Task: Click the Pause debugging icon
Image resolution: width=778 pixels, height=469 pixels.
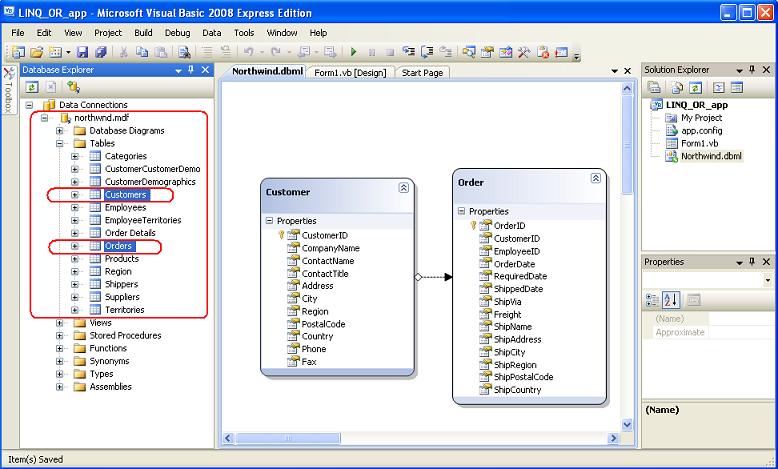Action: (x=372, y=52)
